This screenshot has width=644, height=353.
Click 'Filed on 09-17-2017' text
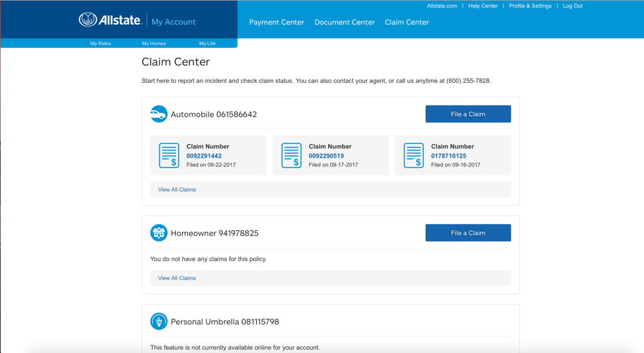click(333, 165)
